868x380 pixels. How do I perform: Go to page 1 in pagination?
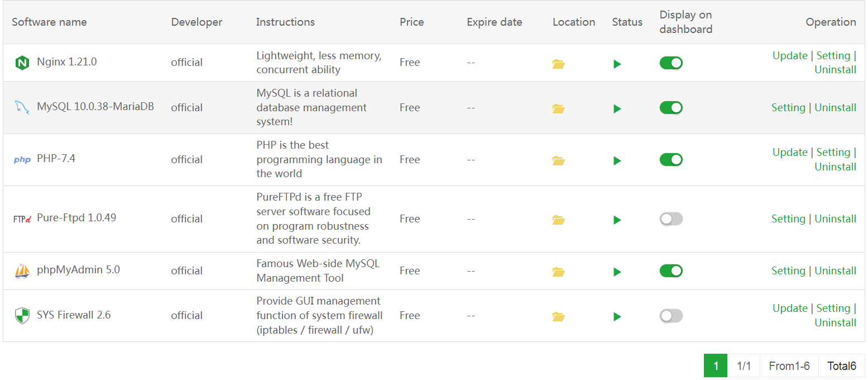[x=715, y=366]
